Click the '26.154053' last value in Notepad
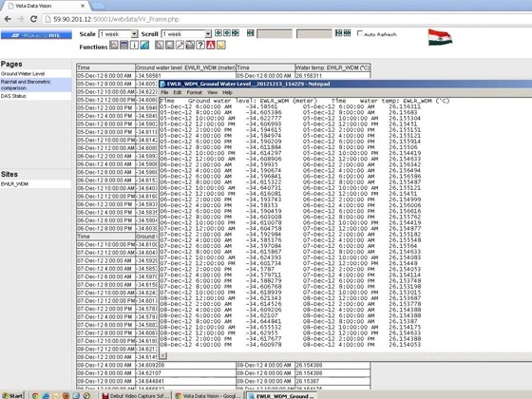The image size is (532, 399). (405, 345)
